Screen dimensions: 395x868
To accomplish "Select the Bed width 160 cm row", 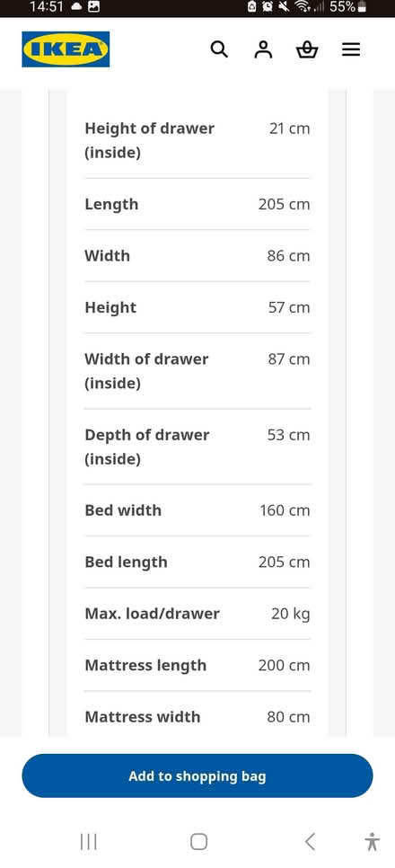I will [197, 510].
